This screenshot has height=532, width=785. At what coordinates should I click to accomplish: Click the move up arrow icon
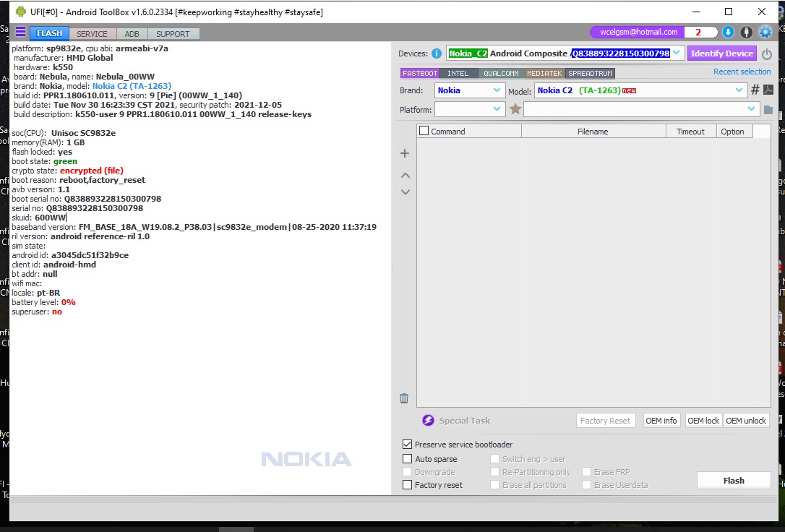click(406, 175)
